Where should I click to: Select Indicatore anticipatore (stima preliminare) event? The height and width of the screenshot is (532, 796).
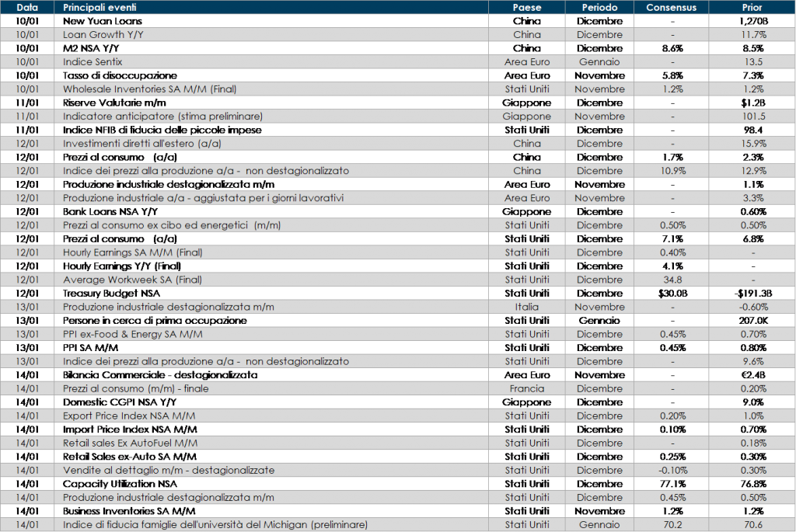[162, 116]
